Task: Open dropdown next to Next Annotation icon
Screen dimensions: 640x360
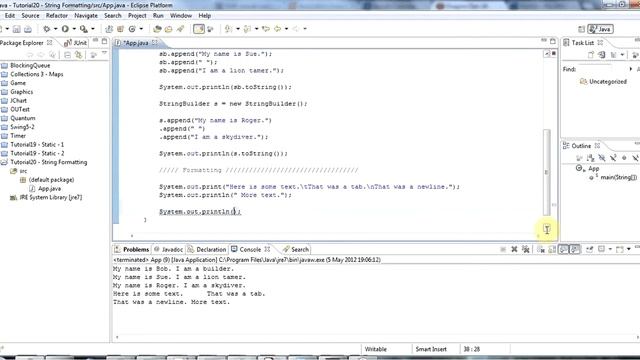Action: click(238, 29)
